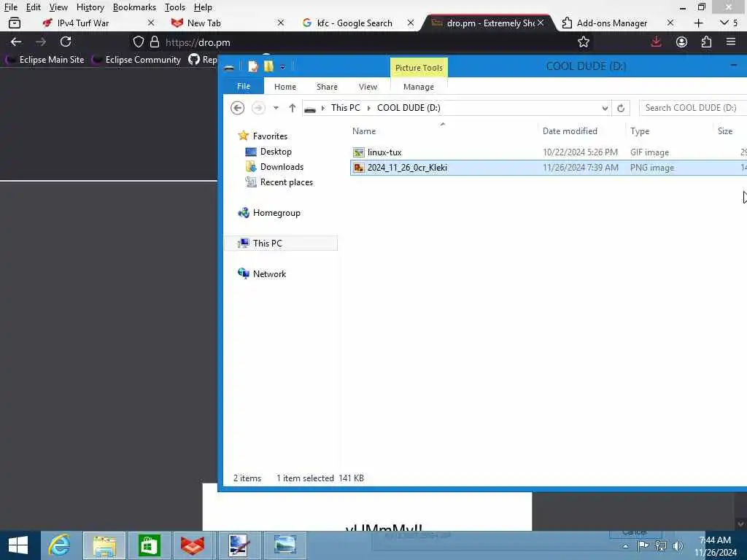Viewport: 747px width, 560px height.
Task: Open the Explorer View ribbon tab
Action: [368, 87]
